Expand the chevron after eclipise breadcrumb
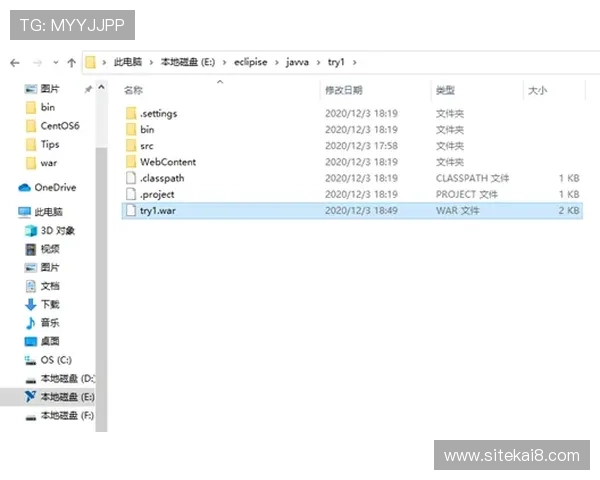The image size is (600, 480). [x=277, y=62]
